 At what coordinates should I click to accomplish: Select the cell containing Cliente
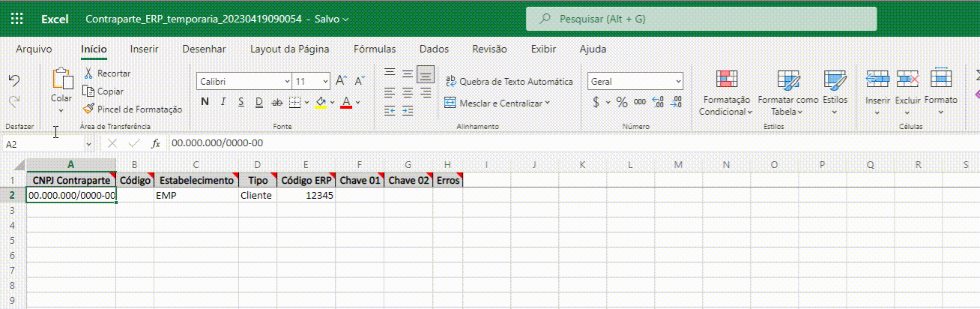[x=258, y=195]
